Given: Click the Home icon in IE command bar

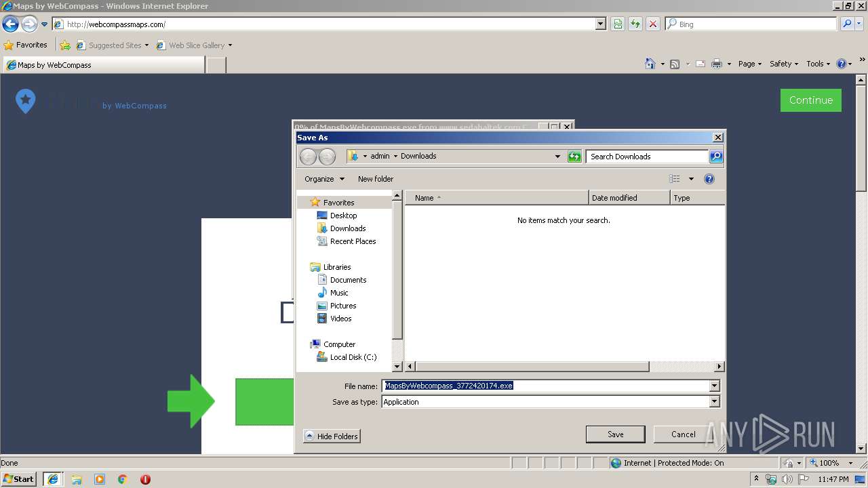Looking at the screenshot, I should tap(650, 64).
